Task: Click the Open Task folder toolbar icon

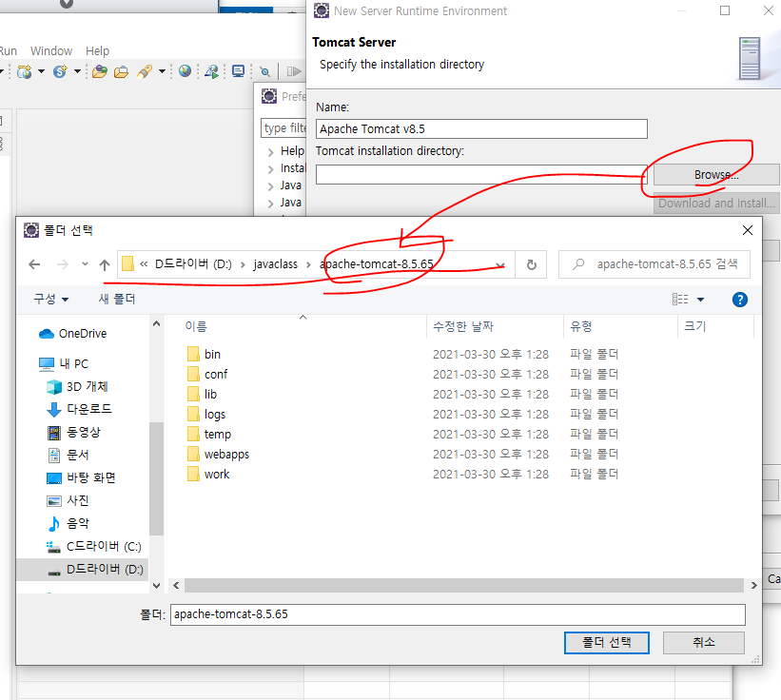Action: 121,71
